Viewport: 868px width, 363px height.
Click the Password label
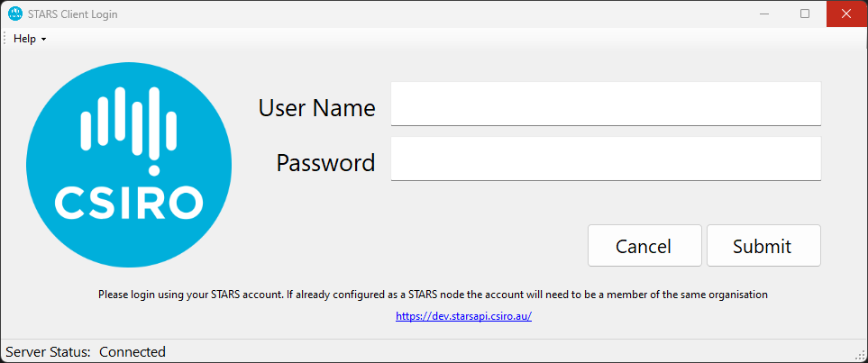(325, 162)
